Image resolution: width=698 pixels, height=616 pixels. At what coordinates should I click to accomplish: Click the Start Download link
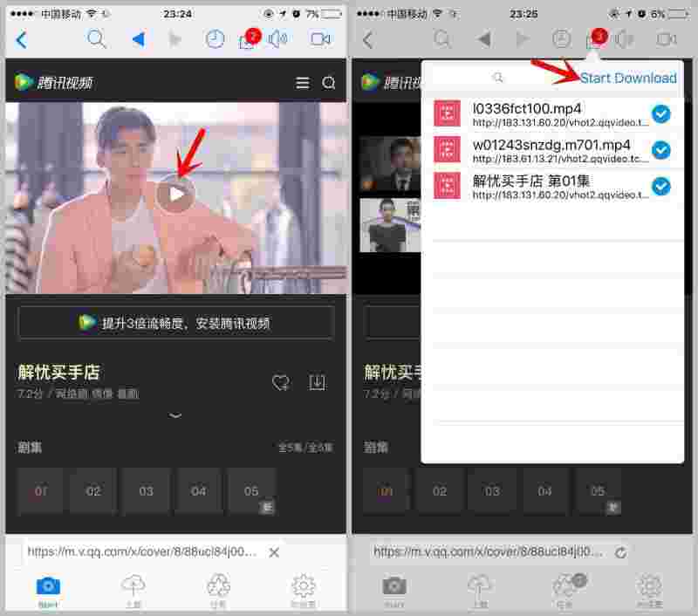(x=628, y=79)
